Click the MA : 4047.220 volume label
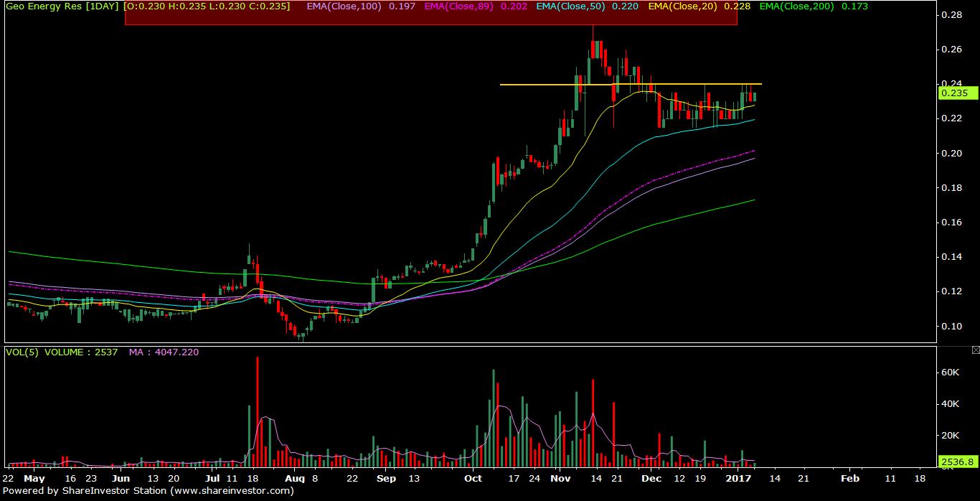The width and height of the screenshot is (980, 501). pos(164,352)
